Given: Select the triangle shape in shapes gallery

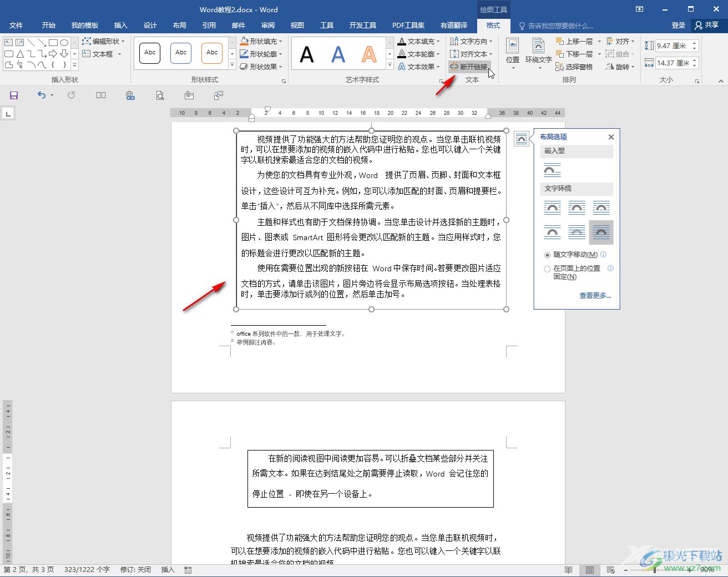Looking at the screenshot, I should (x=20, y=54).
